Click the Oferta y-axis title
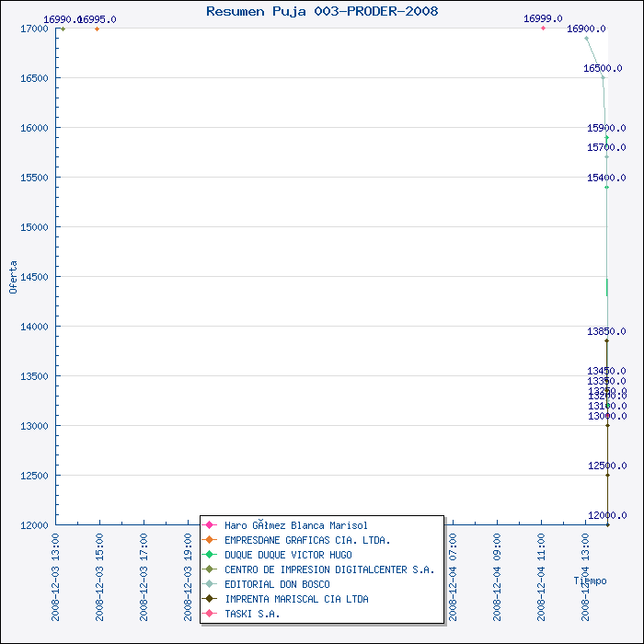The image size is (644, 644). (x=13, y=277)
